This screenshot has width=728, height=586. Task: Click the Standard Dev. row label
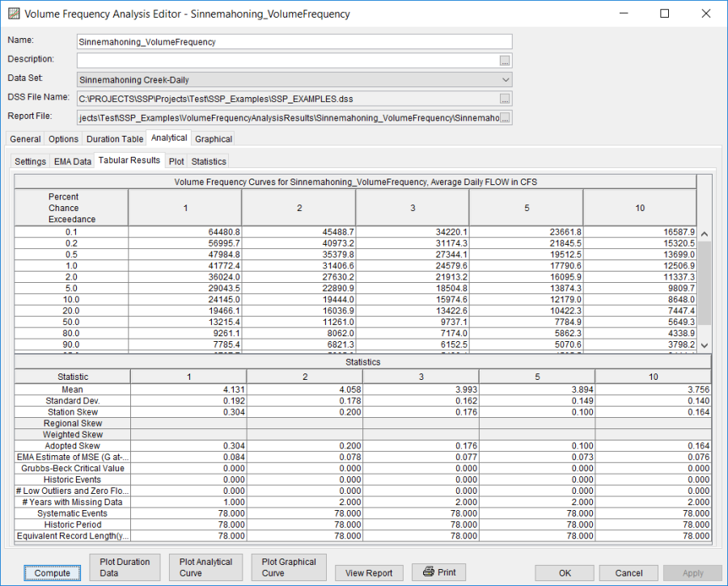[73, 401]
